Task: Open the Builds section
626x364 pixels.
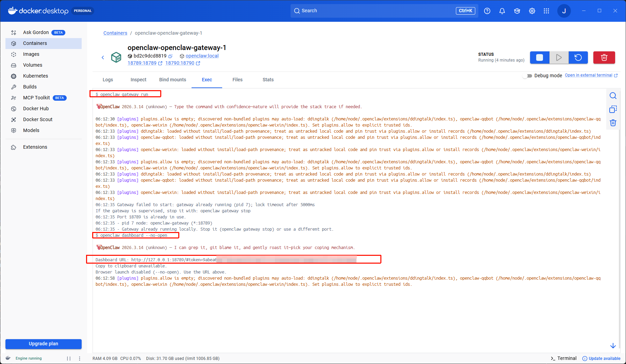Action: coord(44,87)
